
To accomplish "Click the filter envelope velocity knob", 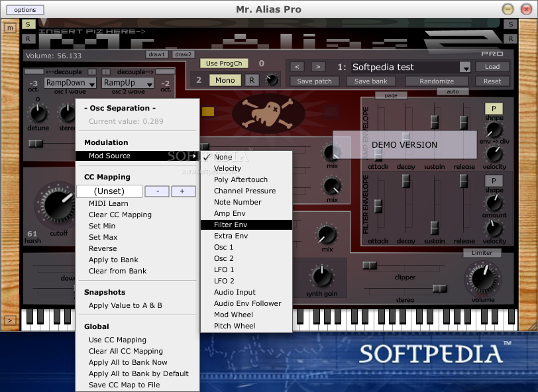I will tap(494, 228).
